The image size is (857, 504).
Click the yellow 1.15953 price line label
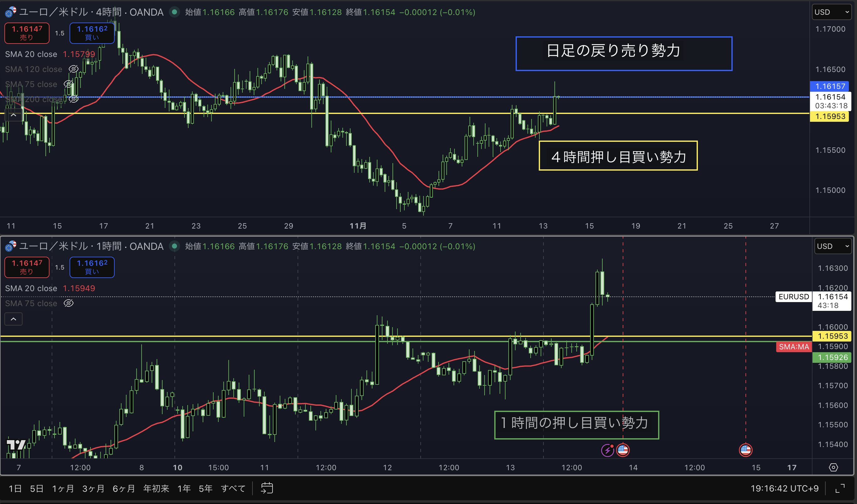click(x=830, y=116)
